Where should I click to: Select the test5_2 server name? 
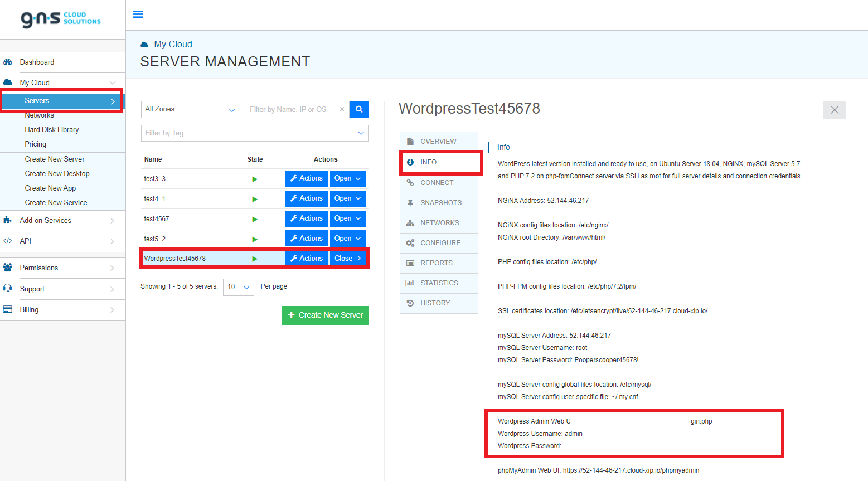[154, 239]
